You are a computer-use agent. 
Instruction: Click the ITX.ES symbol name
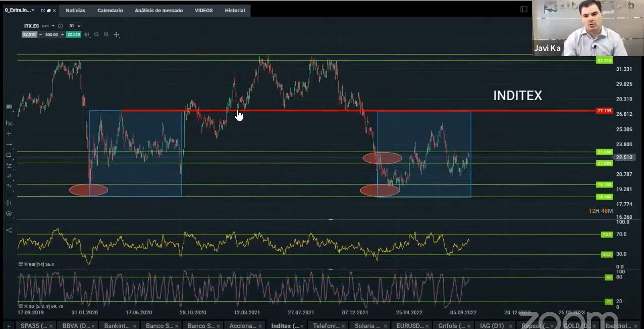pyautogui.click(x=32, y=26)
